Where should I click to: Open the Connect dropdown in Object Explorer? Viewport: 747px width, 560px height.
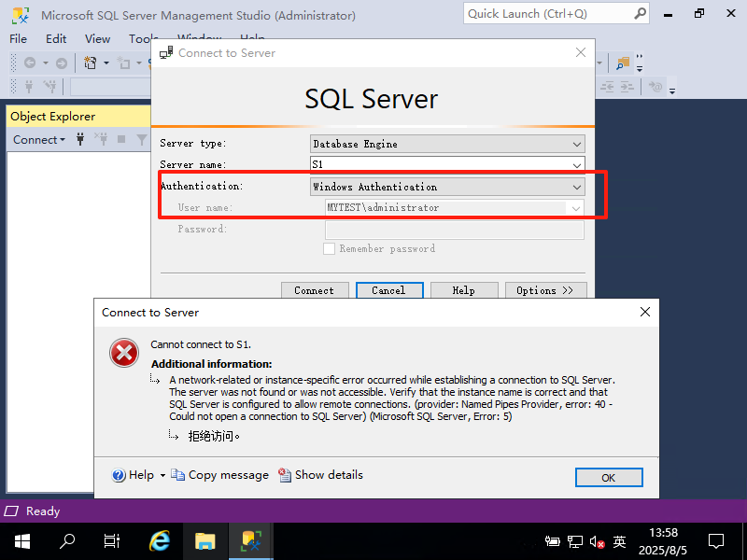(39, 139)
